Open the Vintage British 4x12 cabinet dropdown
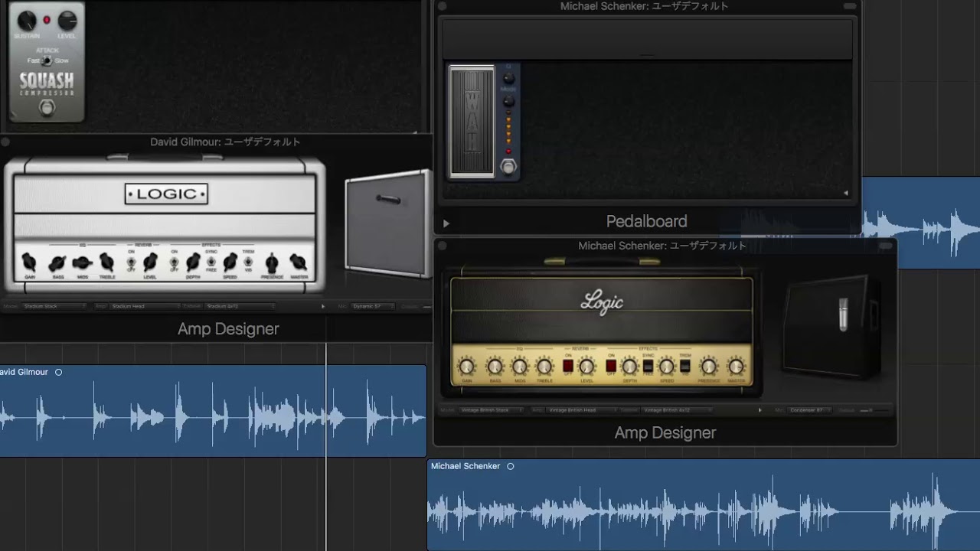 tap(677, 410)
